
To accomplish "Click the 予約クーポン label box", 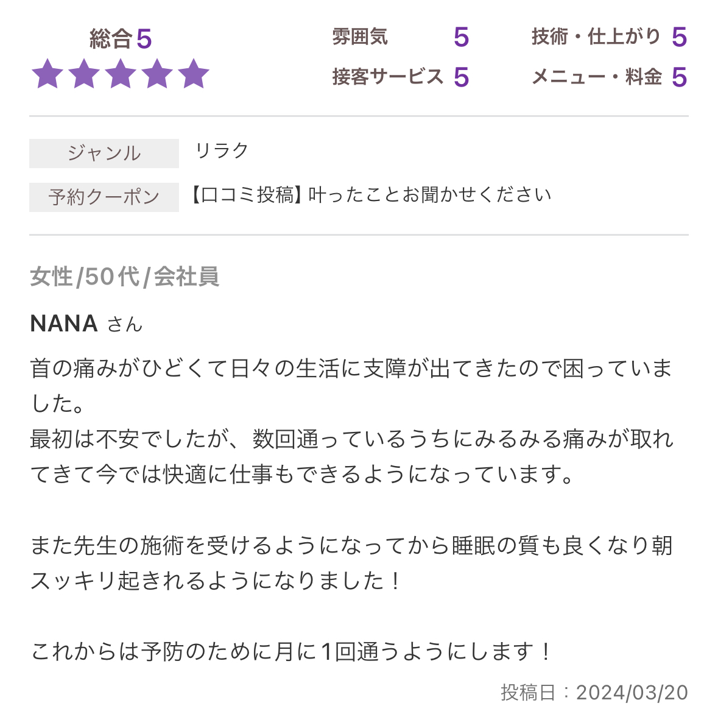I will tap(104, 197).
